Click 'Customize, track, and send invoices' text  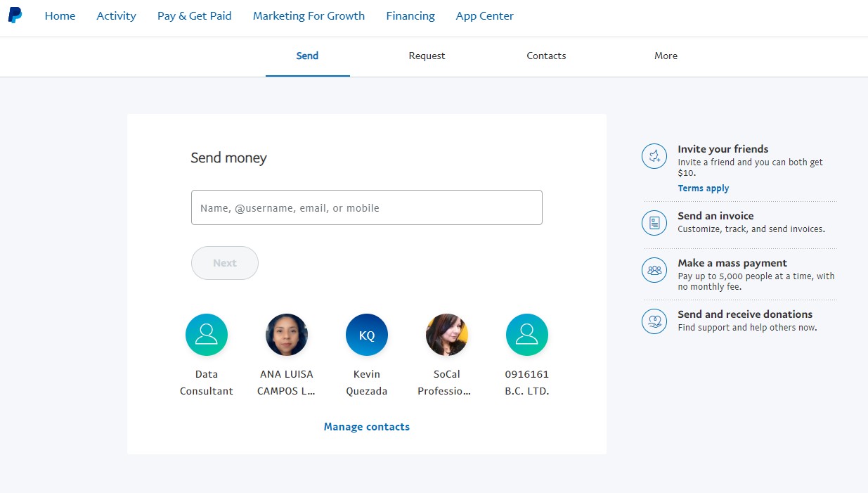(x=751, y=229)
